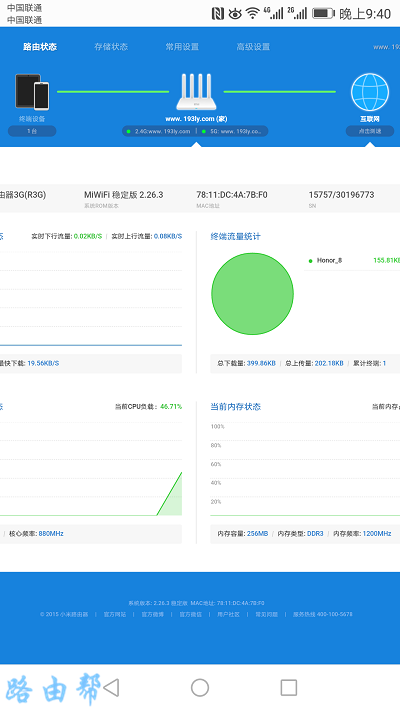Image resolution: width=400 pixels, height=711 pixels.
Task: Open the 常见问题 footer link
Action: click(266, 614)
